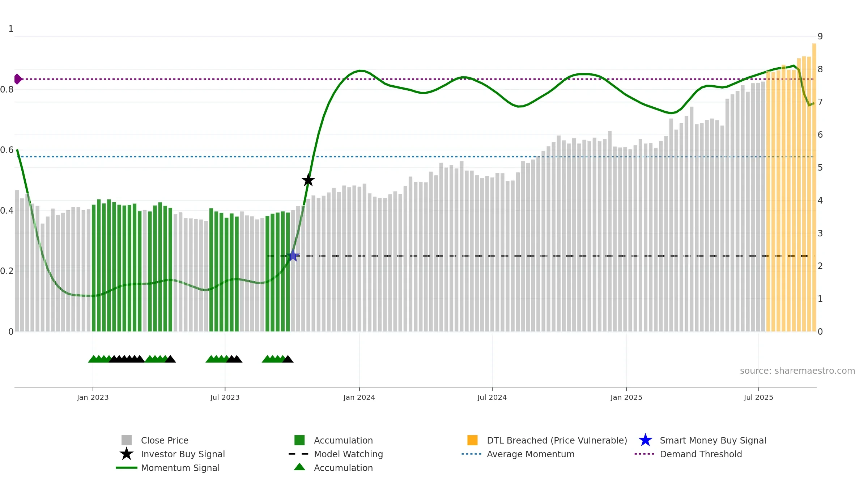Screen dimensions: 868x488
Task: Toggle Average Momentum legend entry
Action: coord(530,454)
